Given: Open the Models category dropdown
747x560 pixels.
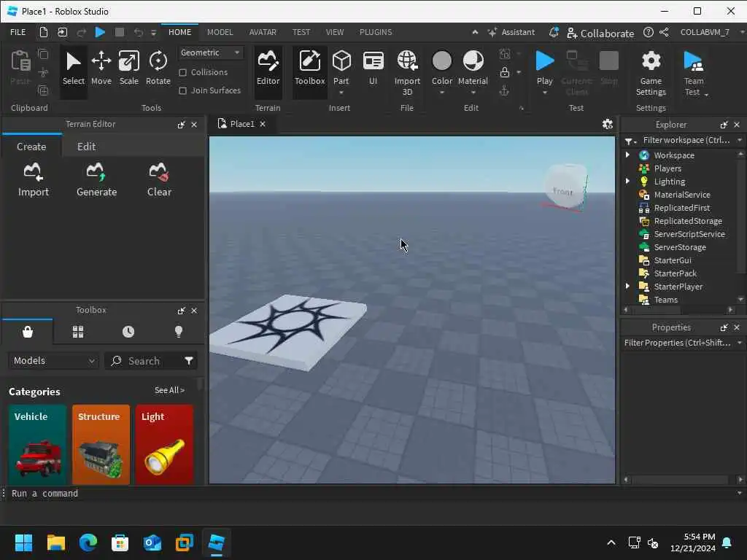Looking at the screenshot, I should tap(53, 361).
